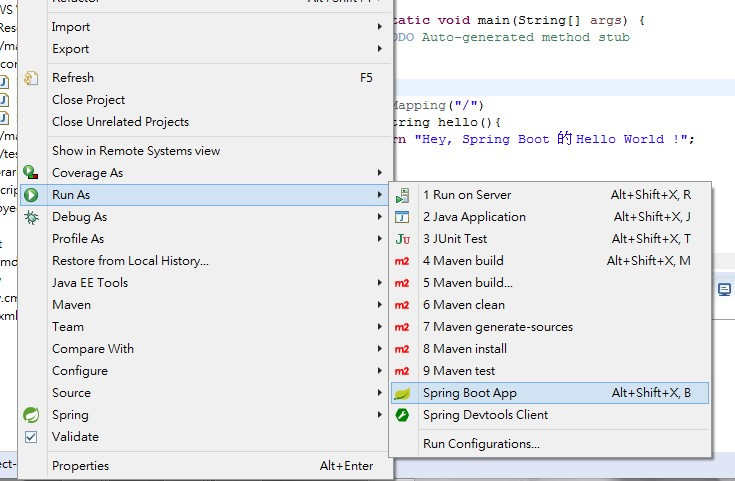Expand the Import submenu arrow
Screen dimensions: 735x481
pos(380,27)
